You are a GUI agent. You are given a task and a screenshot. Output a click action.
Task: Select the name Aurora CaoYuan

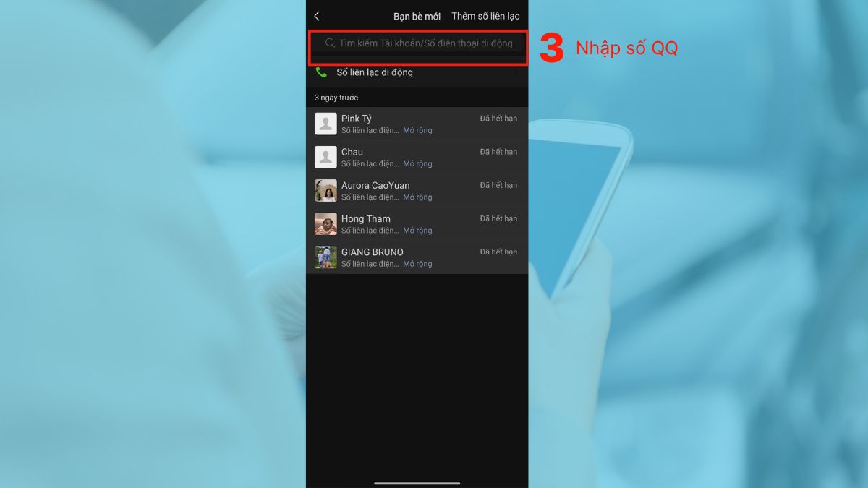pyautogui.click(x=375, y=185)
